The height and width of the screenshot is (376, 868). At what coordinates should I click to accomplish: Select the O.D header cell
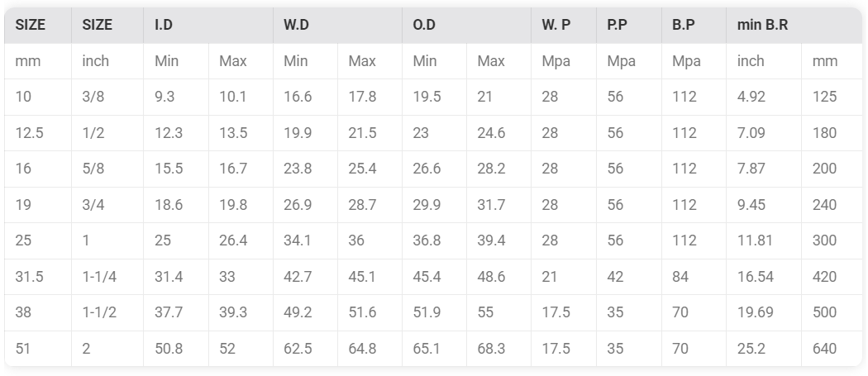point(467,26)
